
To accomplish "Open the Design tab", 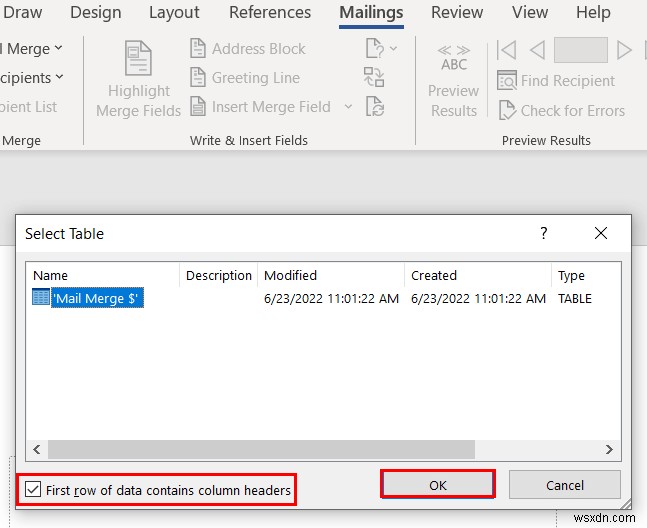I will (96, 12).
